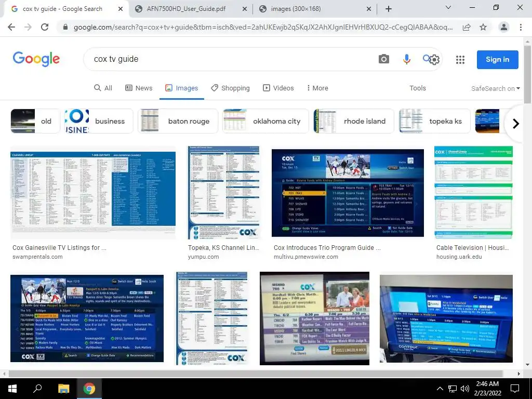The height and width of the screenshot is (399, 532).
Task: Open the volume tray icon
Action: (465, 389)
